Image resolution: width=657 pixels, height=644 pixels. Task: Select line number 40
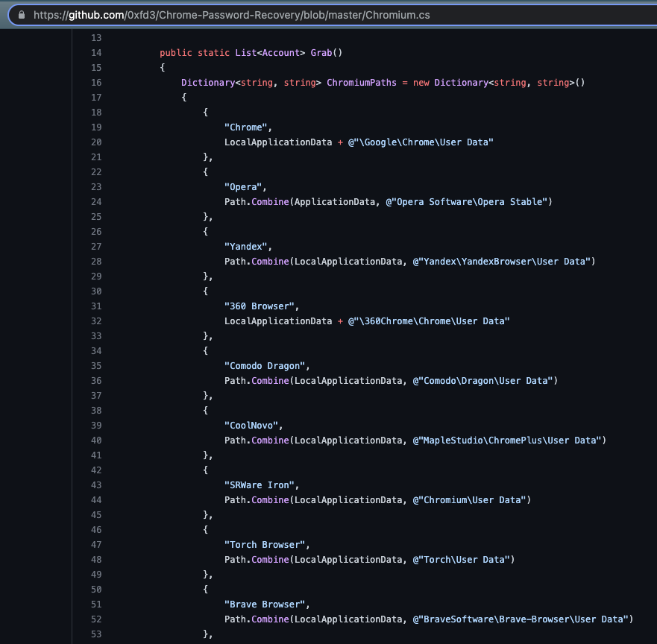(x=96, y=441)
